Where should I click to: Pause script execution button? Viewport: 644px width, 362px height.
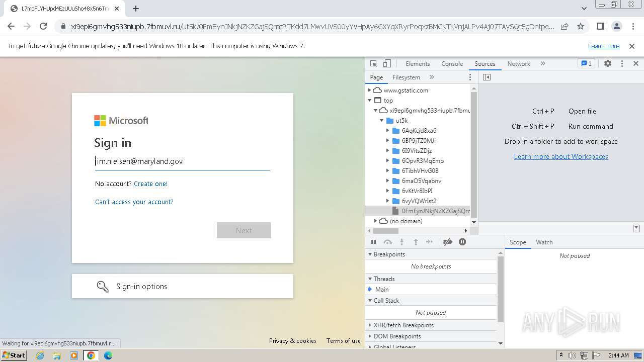point(373,242)
